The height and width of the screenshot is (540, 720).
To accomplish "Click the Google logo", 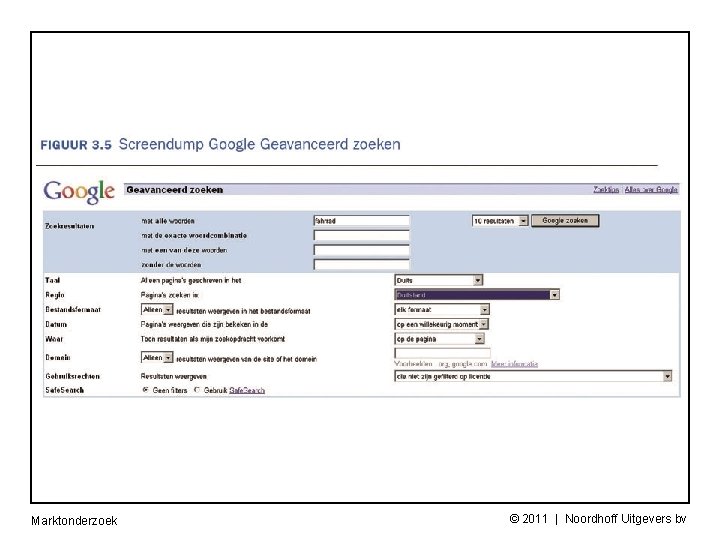I will [x=79, y=192].
